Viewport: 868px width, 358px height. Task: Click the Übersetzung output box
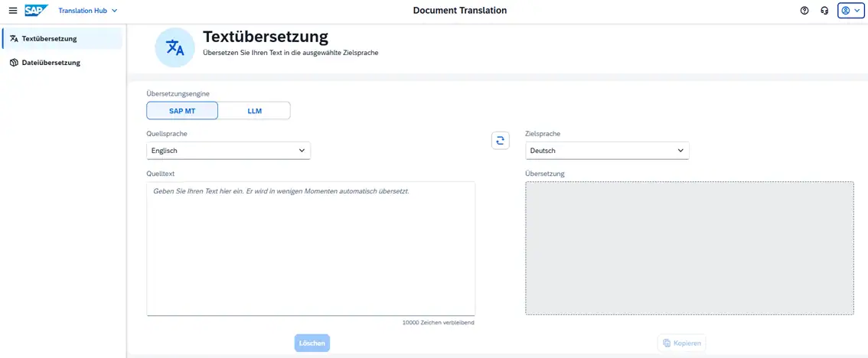(689, 248)
